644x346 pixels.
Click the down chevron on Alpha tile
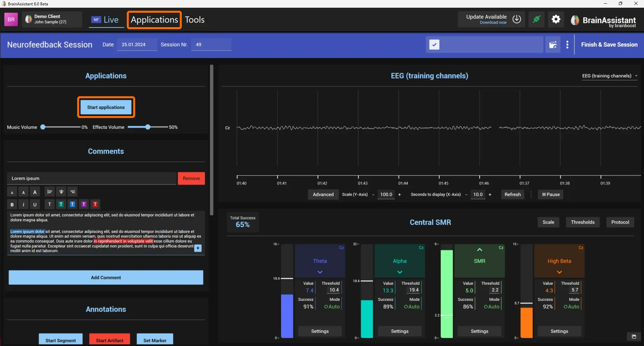click(400, 272)
